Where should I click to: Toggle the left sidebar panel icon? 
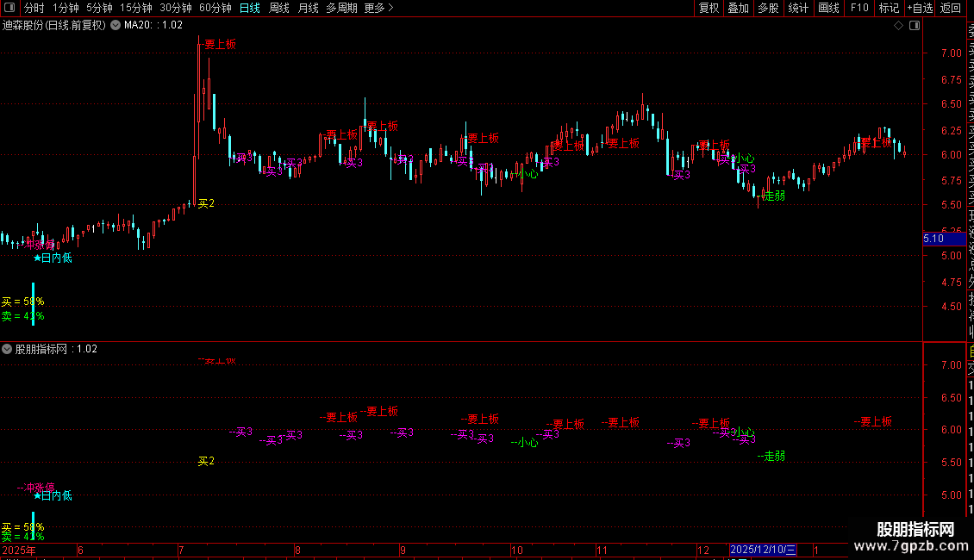9,8
